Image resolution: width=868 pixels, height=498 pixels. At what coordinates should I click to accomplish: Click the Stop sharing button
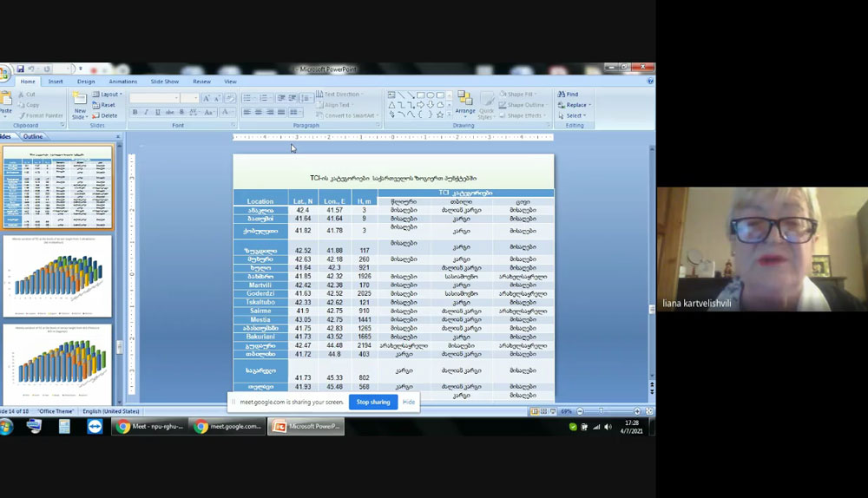(373, 402)
